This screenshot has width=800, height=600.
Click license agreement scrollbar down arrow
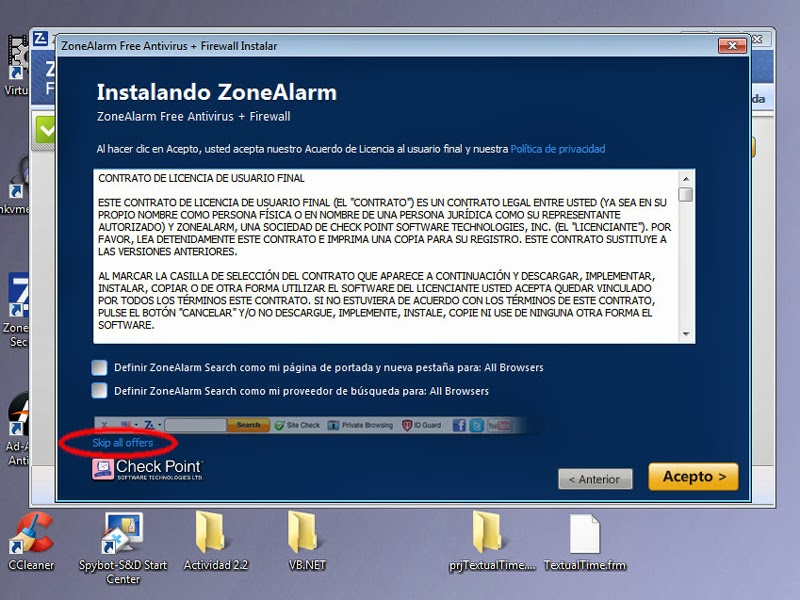686,334
